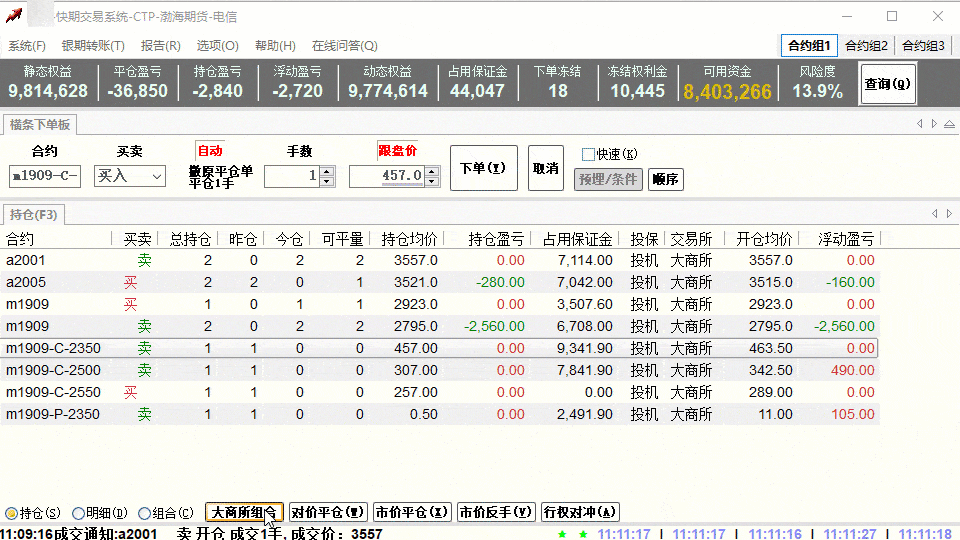The height and width of the screenshot is (540, 960).
Task: Click the eject icon in order panel header
Action: (x=948, y=124)
